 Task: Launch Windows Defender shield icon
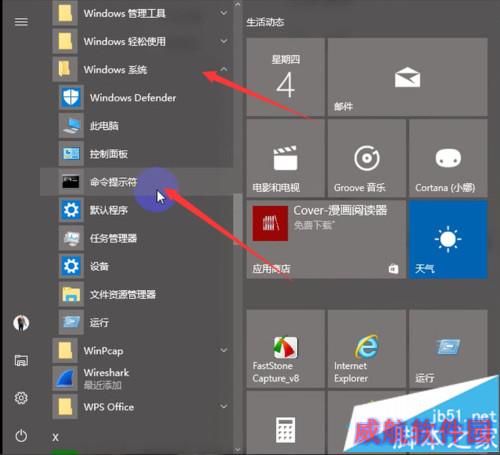click(x=71, y=97)
